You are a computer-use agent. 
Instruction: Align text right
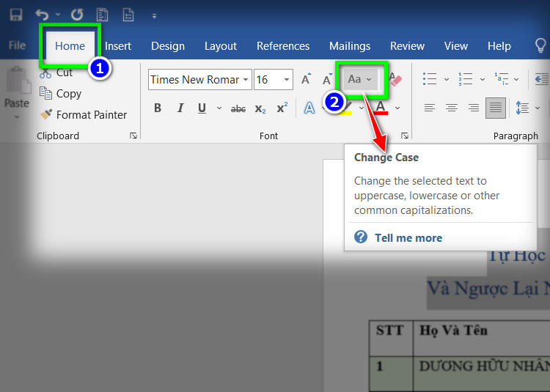pos(474,108)
